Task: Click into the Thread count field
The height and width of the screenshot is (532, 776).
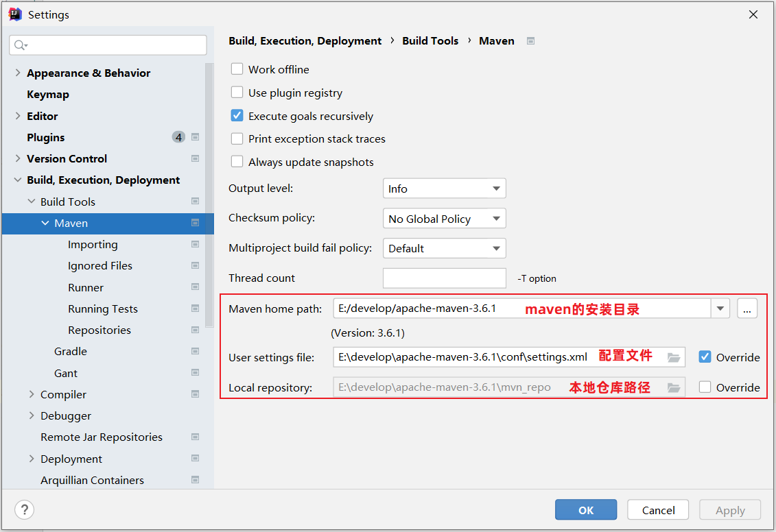Action: 444,278
